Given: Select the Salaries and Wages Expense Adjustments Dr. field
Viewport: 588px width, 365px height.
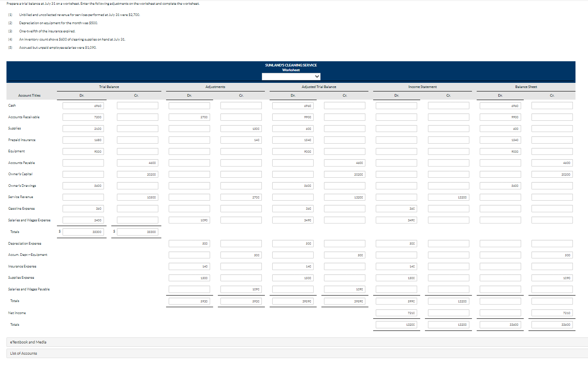Looking at the screenshot, I should [x=189, y=220].
